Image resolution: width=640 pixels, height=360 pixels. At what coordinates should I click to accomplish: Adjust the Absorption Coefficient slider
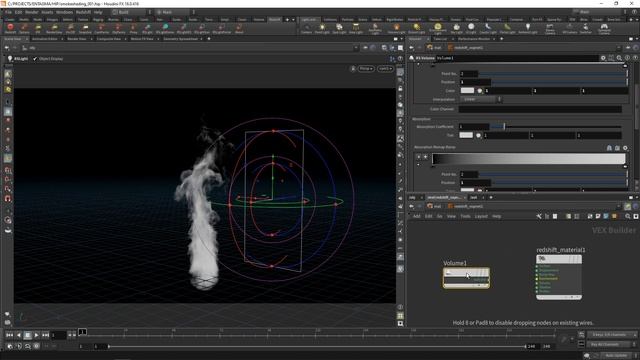pos(556,127)
